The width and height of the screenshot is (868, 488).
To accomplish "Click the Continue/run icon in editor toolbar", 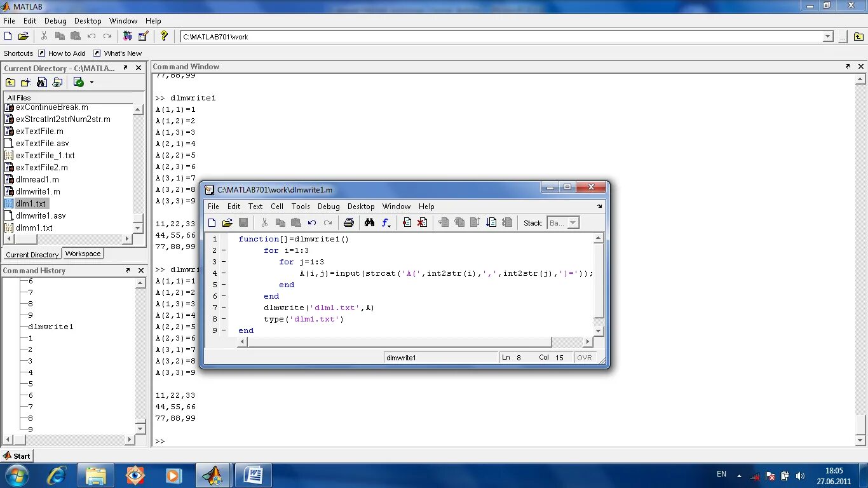I will (491, 222).
